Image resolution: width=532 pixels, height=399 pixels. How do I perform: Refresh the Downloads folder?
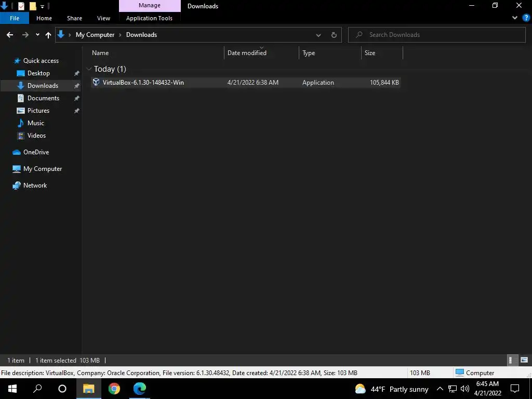[x=334, y=35]
